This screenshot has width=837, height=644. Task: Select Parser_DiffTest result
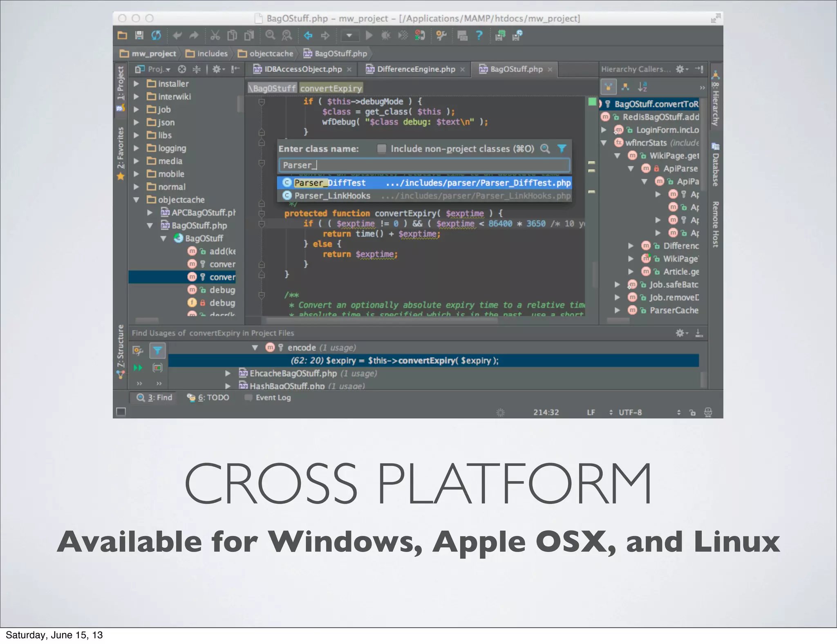pos(424,183)
